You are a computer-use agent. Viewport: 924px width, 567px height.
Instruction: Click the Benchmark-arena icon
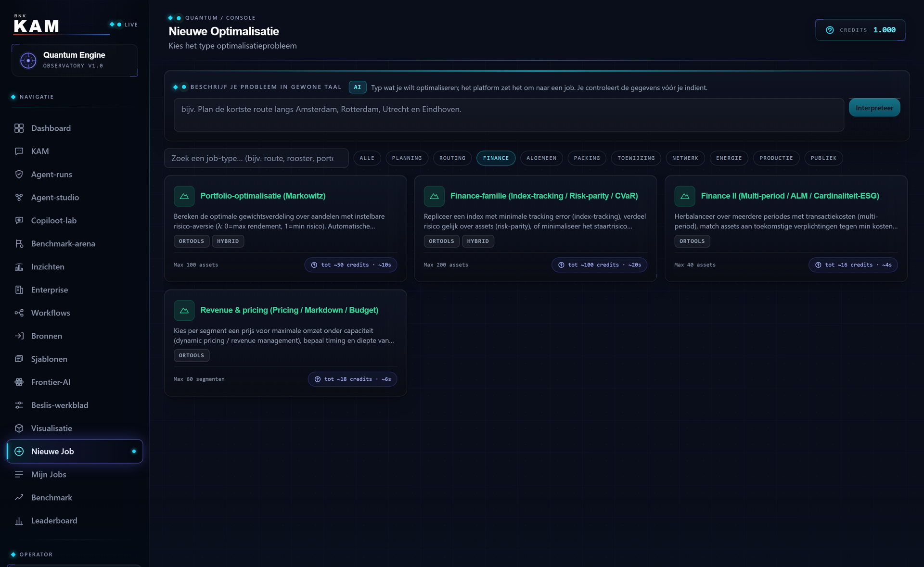coord(19,243)
